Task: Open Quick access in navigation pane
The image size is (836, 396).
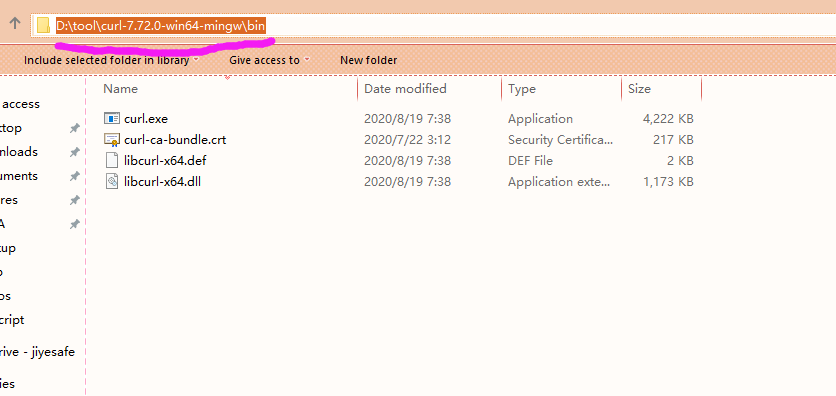Action: point(20,104)
